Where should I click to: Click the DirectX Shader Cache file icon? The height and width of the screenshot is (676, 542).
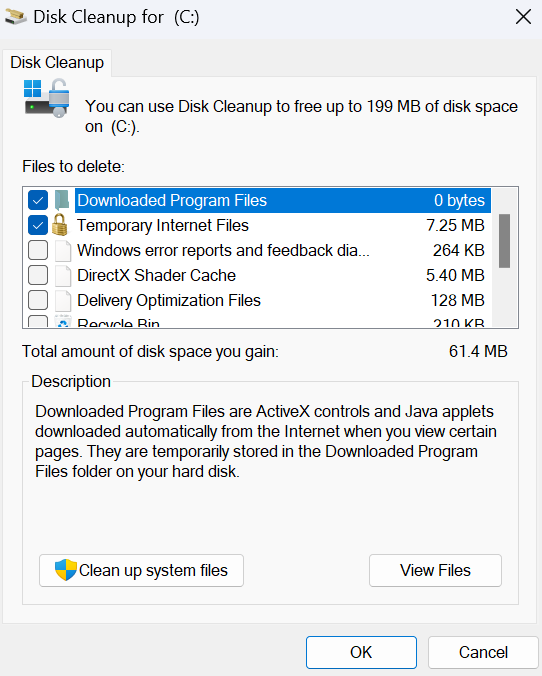tap(63, 275)
